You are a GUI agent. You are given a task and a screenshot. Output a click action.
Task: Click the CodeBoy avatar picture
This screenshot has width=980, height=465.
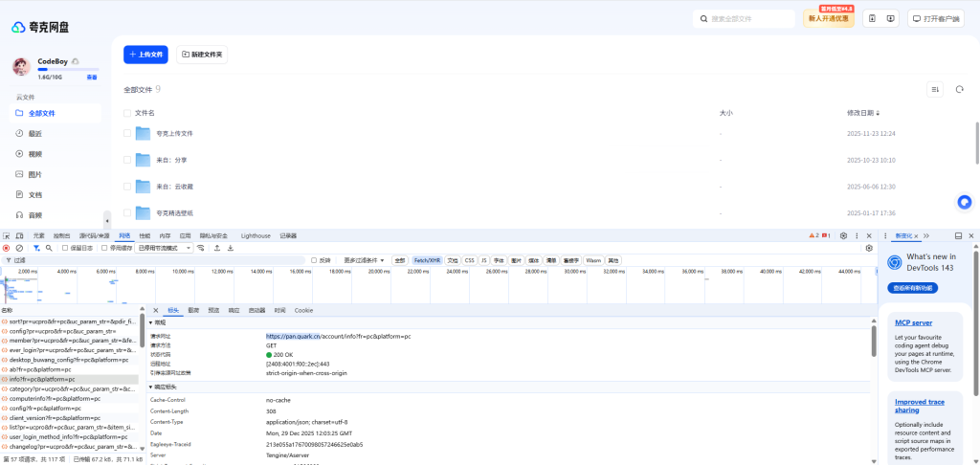coord(21,66)
